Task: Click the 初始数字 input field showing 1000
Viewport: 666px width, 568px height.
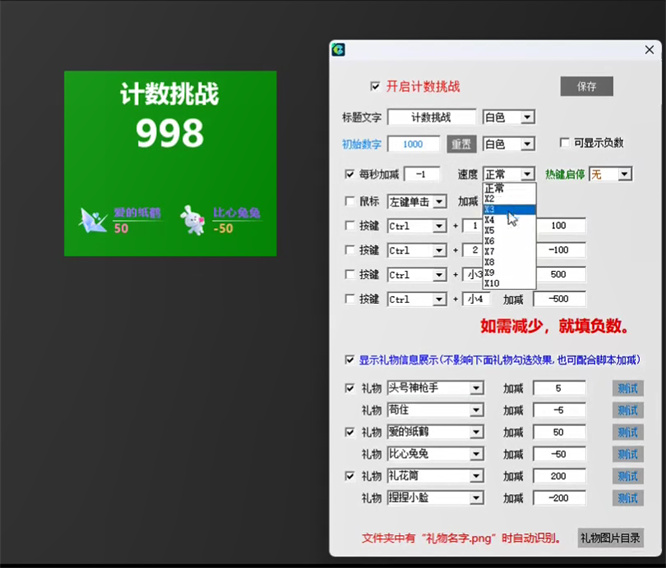Action: pos(413,144)
